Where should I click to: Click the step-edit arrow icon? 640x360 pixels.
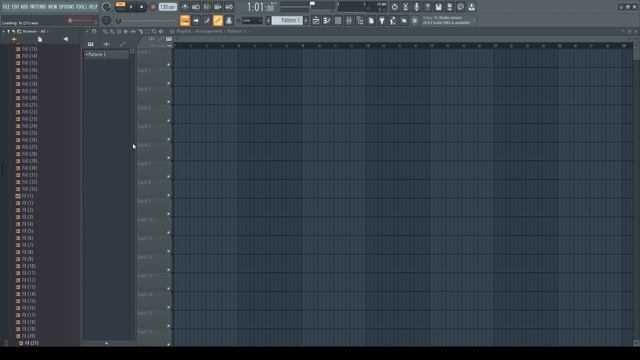point(196,20)
